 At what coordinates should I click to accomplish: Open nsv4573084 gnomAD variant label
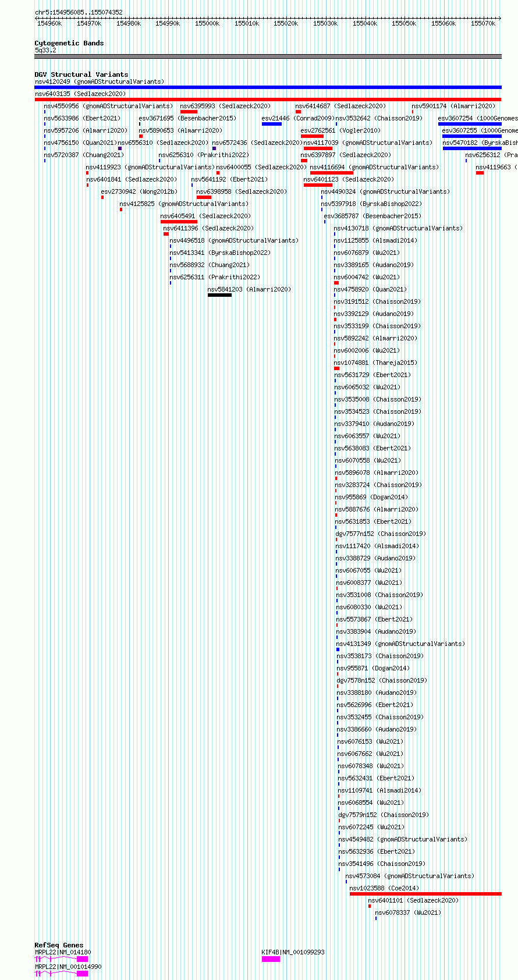(x=410, y=876)
